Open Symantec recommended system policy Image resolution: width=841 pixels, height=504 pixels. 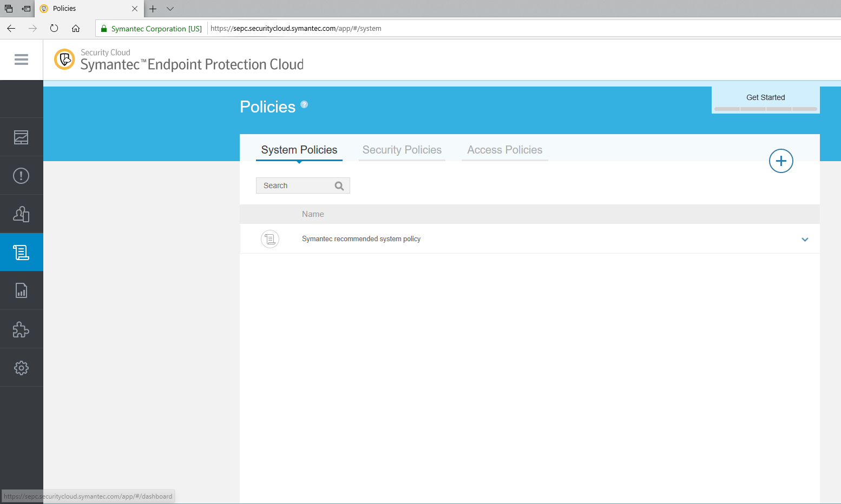(x=361, y=239)
